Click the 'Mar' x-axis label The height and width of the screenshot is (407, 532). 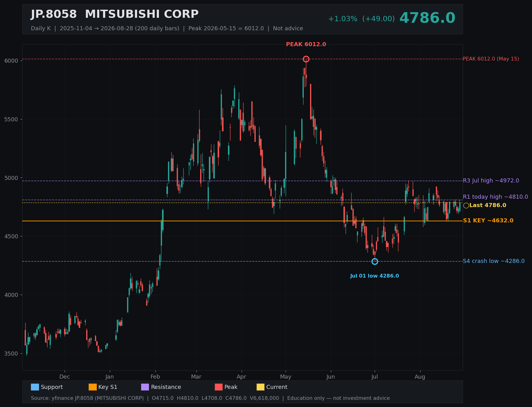(196, 377)
